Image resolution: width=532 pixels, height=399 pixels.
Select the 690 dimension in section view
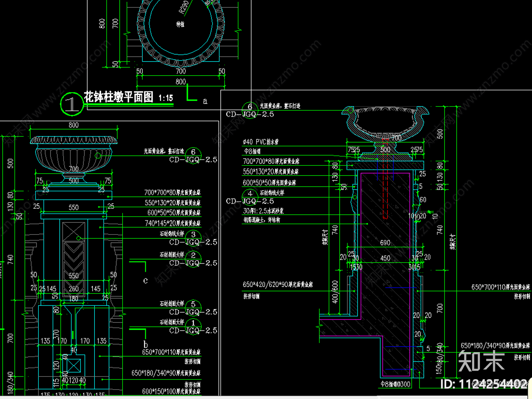385,243
